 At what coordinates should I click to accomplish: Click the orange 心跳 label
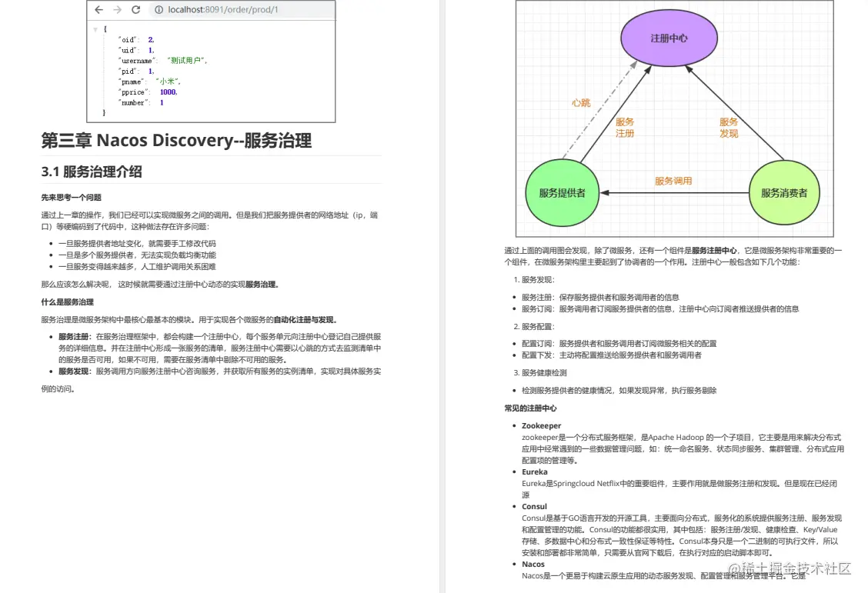point(580,102)
